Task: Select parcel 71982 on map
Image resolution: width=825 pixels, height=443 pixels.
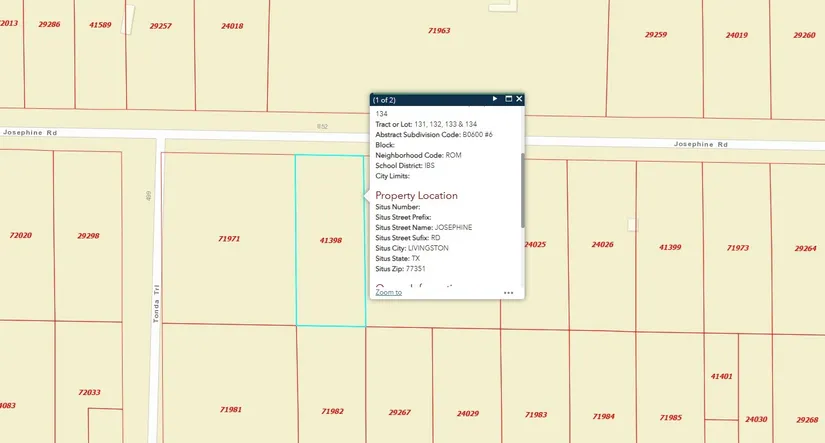Action: [332, 411]
